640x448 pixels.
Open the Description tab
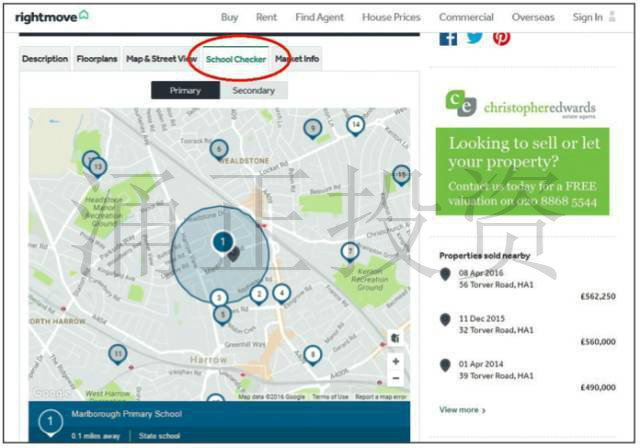[x=45, y=59]
